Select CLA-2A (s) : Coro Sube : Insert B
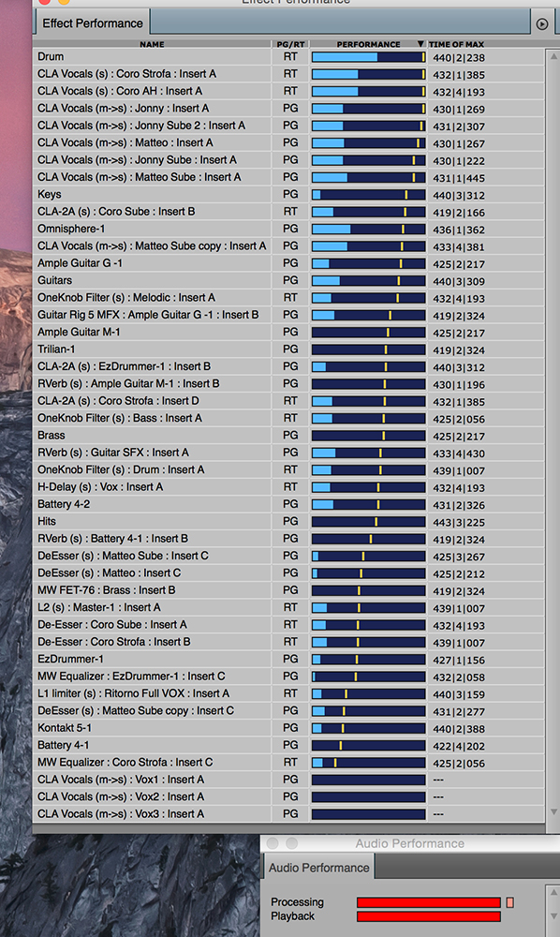The height and width of the screenshot is (937, 560). point(116,212)
